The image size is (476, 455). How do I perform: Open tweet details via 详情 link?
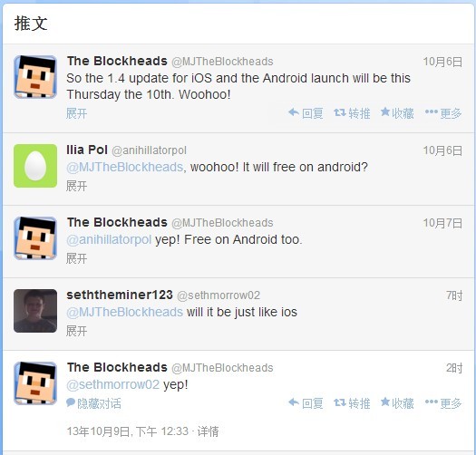(x=208, y=431)
